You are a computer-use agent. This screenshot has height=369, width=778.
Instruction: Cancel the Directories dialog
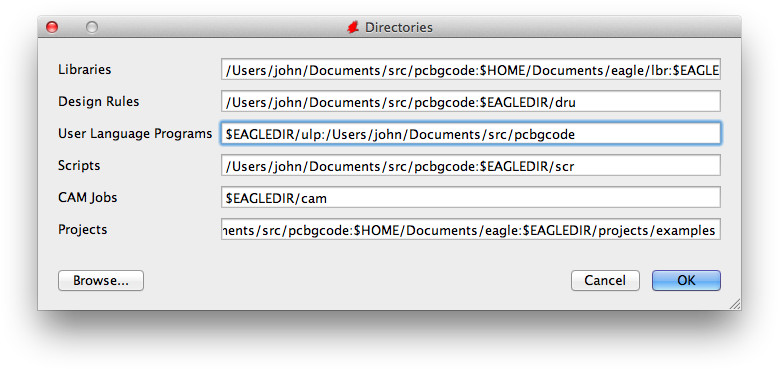tap(605, 280)
